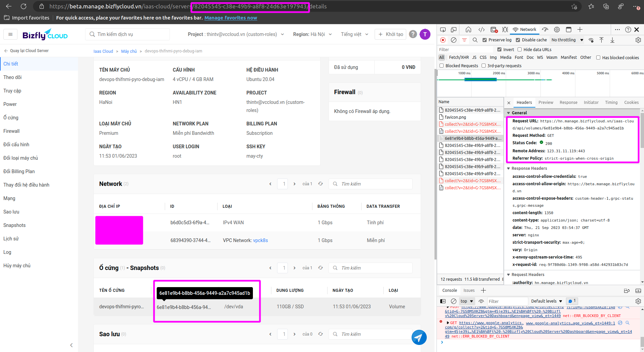Click the hamburger menu beside Bizfly logo
The image size is (644, 352).
click(x=10, y=34)
